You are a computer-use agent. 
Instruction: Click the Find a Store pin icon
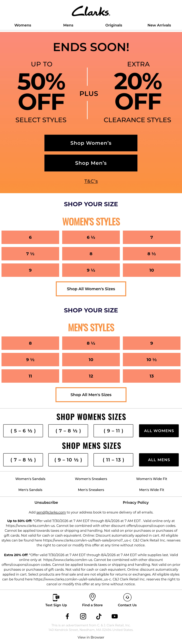point(93,597)
